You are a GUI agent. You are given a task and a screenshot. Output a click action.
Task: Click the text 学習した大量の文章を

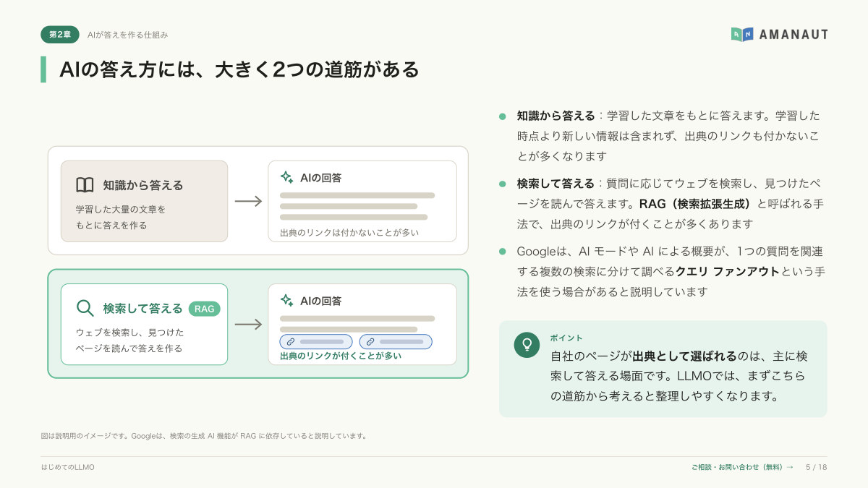coord(121,209)
